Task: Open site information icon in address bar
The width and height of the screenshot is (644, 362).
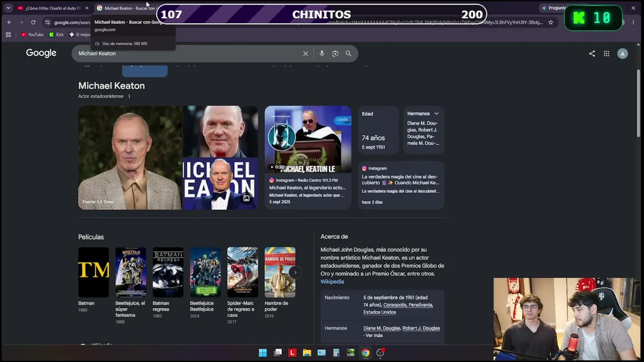Action: coord(47,22)
